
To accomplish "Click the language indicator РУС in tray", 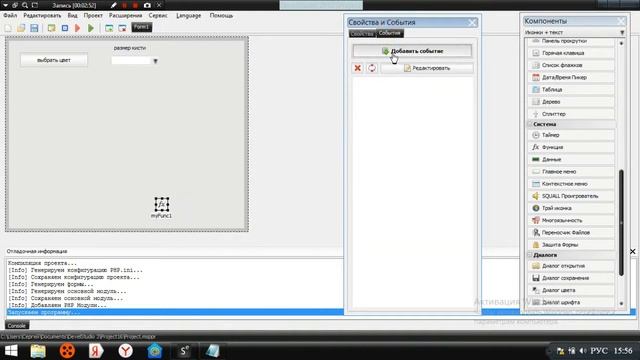I will pyautogui.click(x=599, y=351).
